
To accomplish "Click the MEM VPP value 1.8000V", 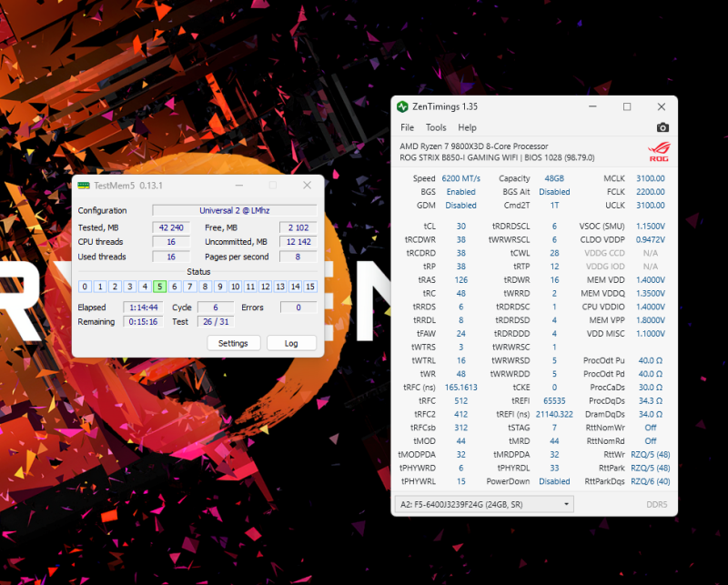I will (x=651, y=320).
